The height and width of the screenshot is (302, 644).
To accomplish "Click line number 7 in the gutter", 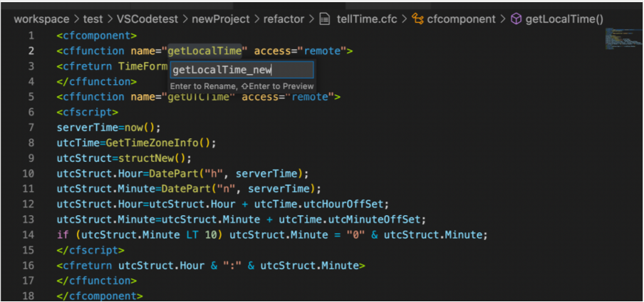I will (31, 127).
